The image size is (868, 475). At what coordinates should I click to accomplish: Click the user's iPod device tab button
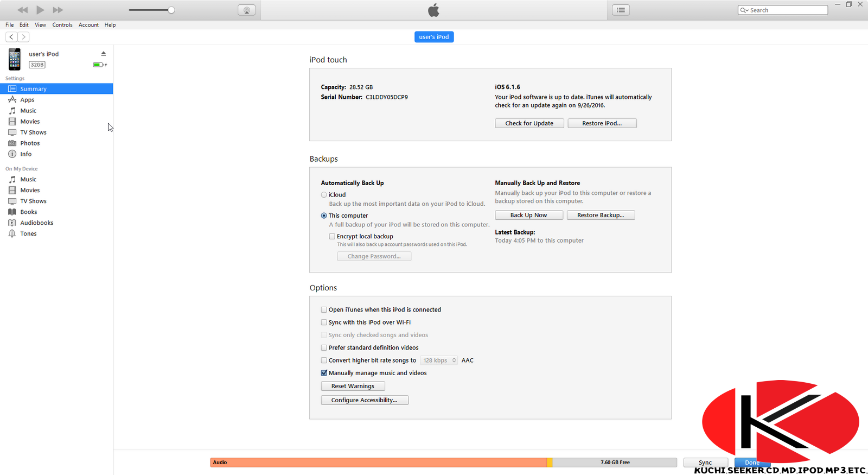point(434,37)
